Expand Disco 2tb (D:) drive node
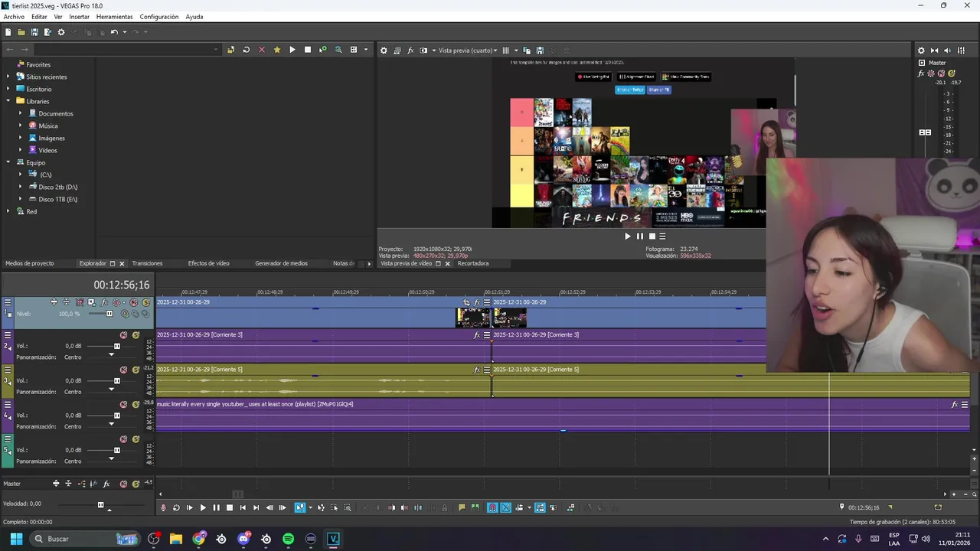Image resolution: width=980 pixels, height=551 pixels. point(21,187)
